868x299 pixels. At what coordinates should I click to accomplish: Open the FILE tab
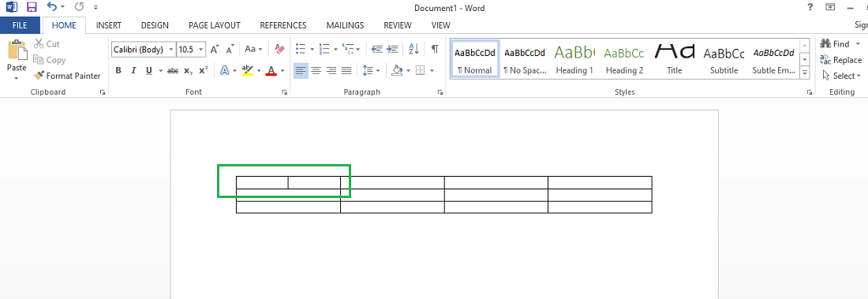(x=20, y=25)
